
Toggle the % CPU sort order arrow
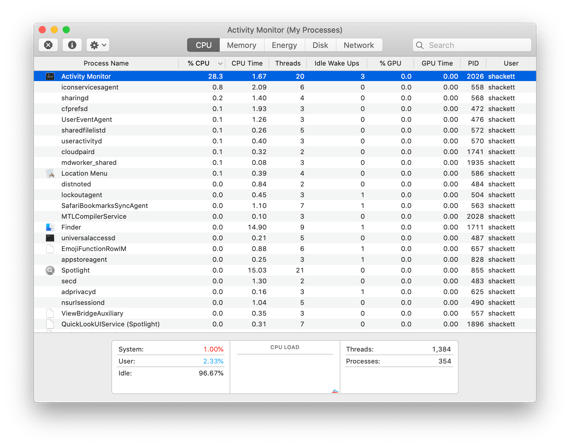click(220, 64)
